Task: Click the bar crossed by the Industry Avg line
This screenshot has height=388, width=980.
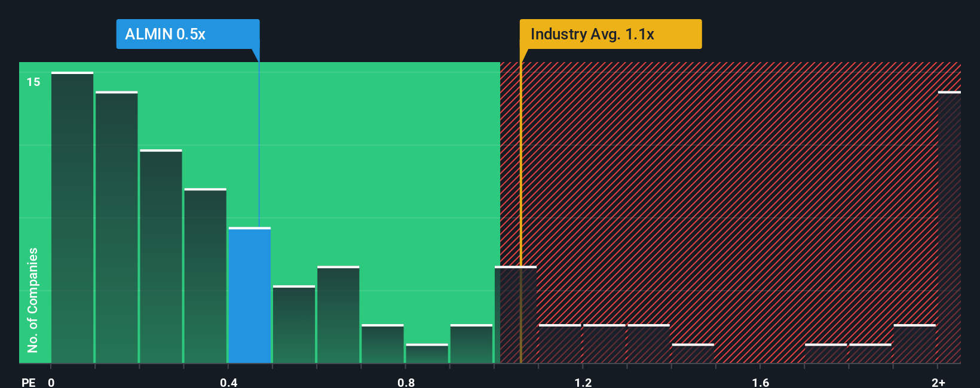Action: (x=516, y=315)
